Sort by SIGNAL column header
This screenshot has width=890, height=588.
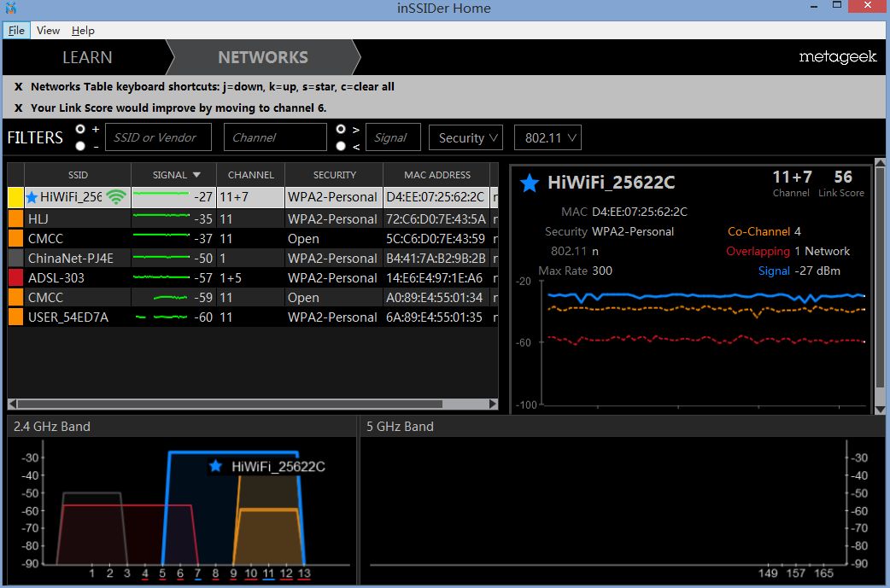tap(173, 175)
